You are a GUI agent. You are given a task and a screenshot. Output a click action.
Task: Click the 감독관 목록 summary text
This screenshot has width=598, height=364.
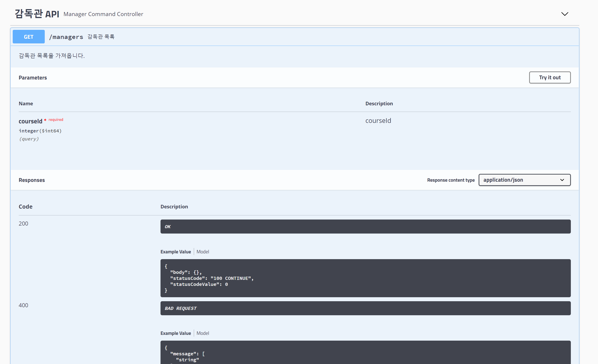click(x=101, y=37)
